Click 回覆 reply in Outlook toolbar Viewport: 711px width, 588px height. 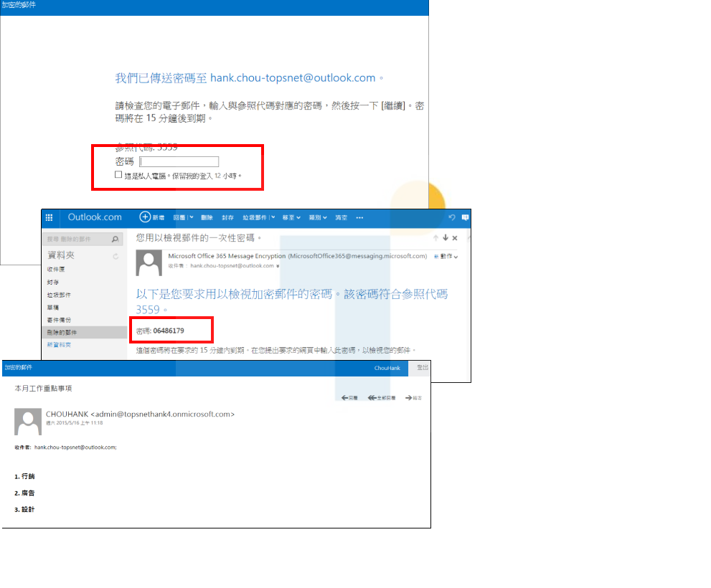[x=179, y=217]
